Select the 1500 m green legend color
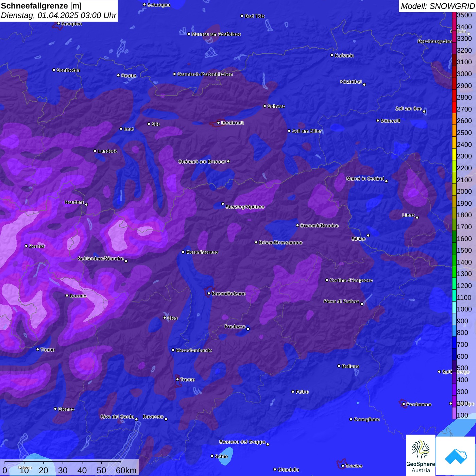The image size is (476, 476). 454,248
